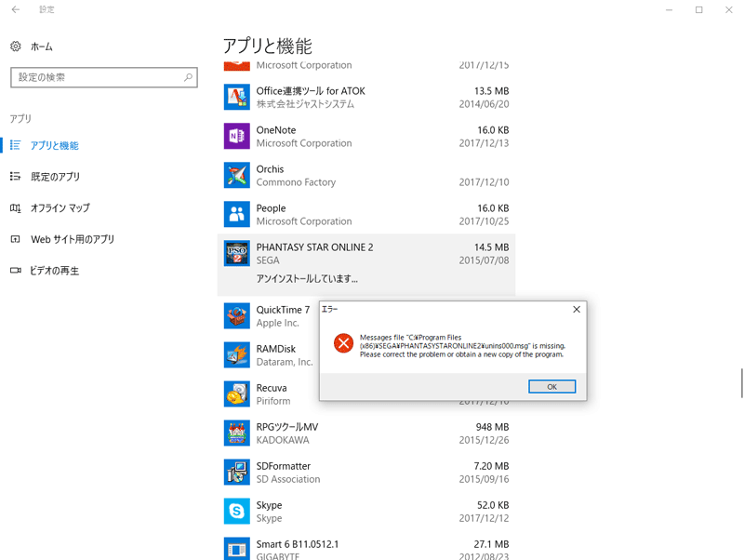
Task: Click the QuickTime 7 app icon
Action: tap(237, 316)
